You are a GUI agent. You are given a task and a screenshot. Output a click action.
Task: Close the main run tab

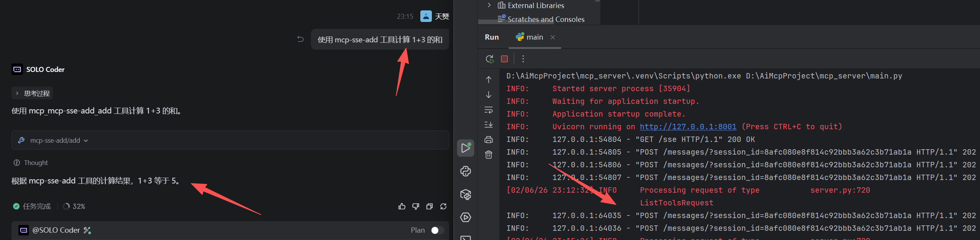(553, 37)
